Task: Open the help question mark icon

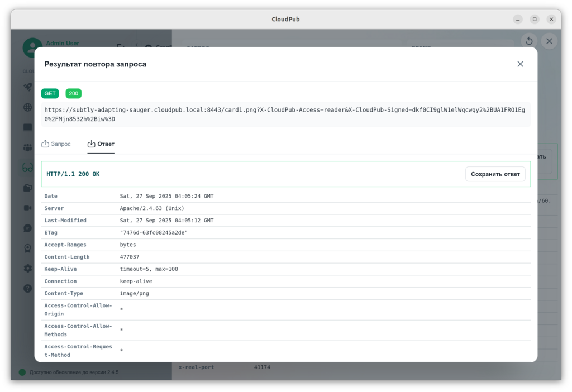Action: click(x=27, y=288)
